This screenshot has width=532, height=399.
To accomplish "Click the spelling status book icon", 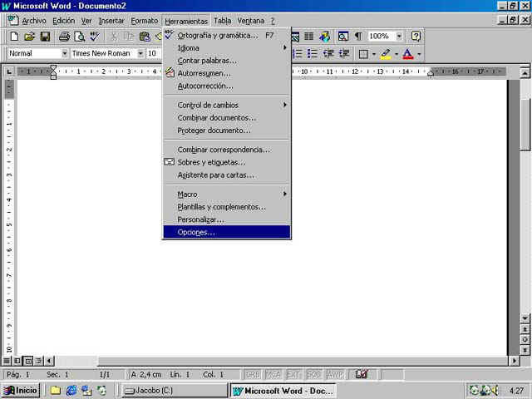I will [362, 374].
